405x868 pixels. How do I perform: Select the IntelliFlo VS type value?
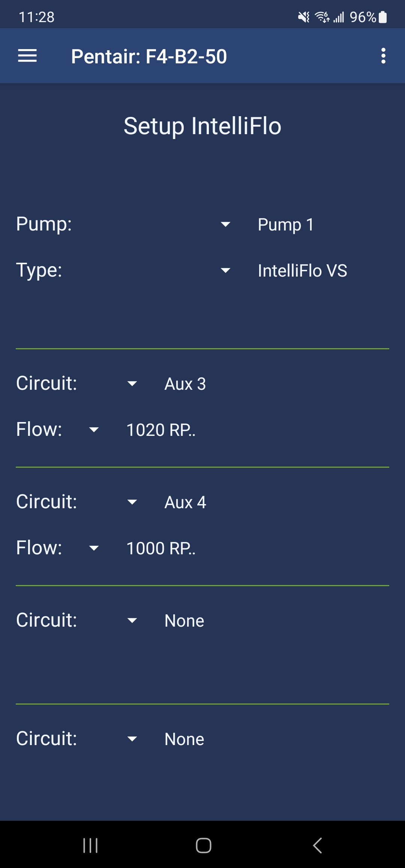303,271
